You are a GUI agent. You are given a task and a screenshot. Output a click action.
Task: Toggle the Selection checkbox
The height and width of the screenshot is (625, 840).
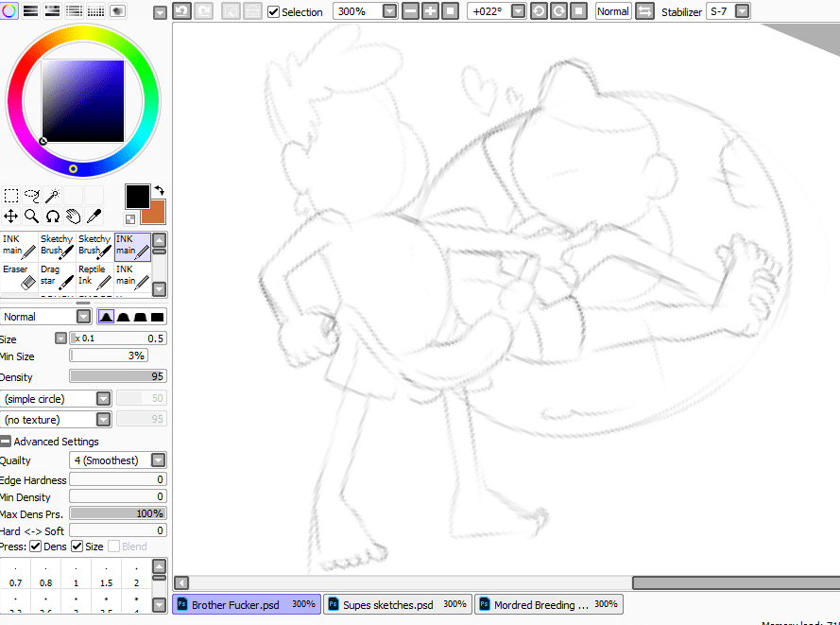274,12
